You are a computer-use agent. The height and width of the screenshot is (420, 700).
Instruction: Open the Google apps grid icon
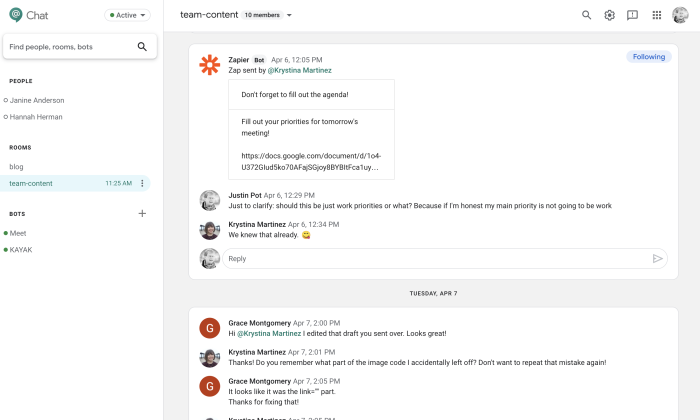[656, 15]
